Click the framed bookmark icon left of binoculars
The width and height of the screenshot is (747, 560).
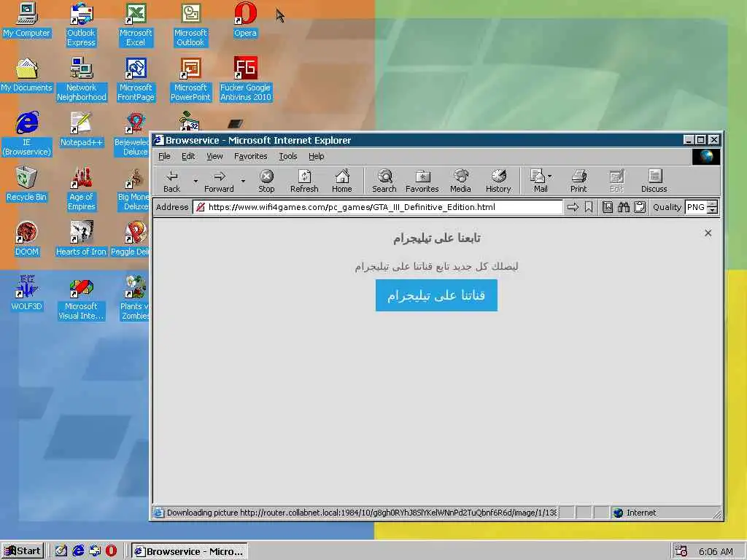[608, 207]
